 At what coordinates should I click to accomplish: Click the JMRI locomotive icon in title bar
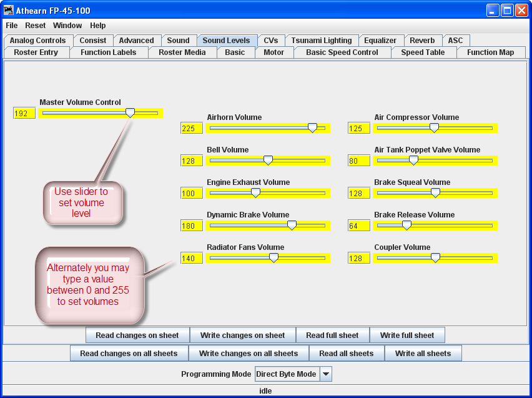[9, 11]
